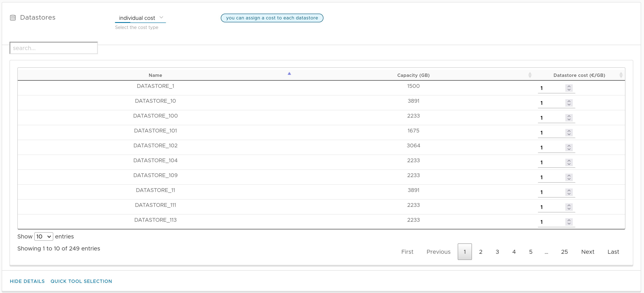
Task: Select the DATASTORE_10 name cell
Action: tap(155, 101)
